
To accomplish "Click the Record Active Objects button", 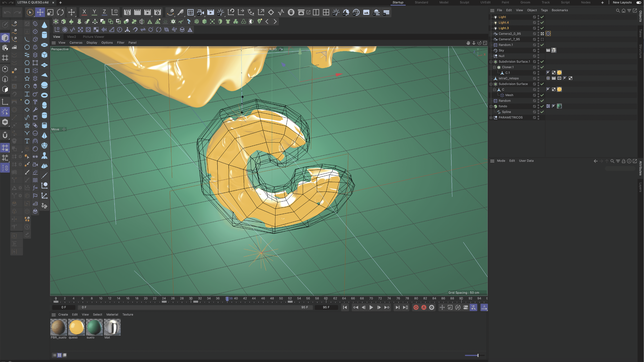I will pyautogui.click(x=416, y=308).
